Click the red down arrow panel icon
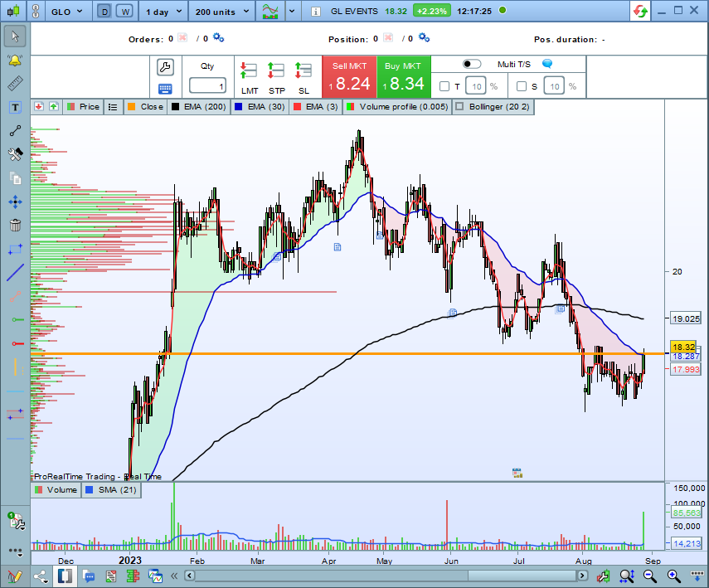The image size is (709, 588). (x=39, y=107)
